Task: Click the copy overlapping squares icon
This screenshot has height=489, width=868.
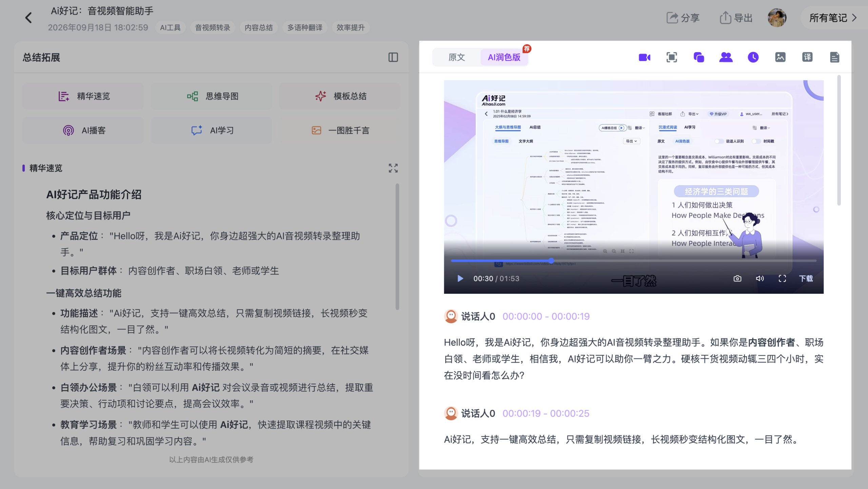Action: pos(698,57)
